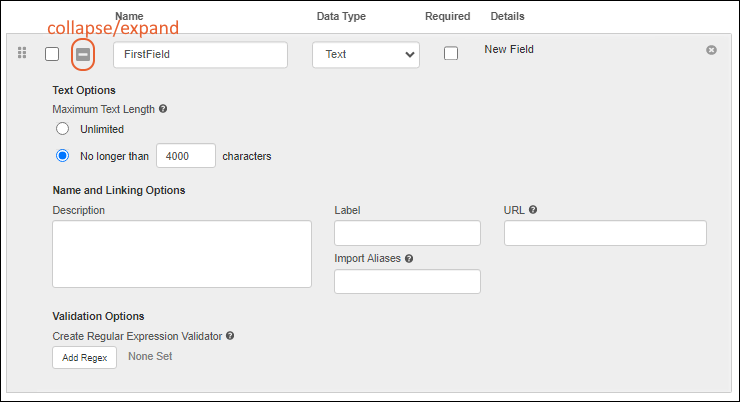Viewport: 740px width, 402px height.
Task: Tick the row selection checkbox for FirstField
Action: tap(52, 54)
